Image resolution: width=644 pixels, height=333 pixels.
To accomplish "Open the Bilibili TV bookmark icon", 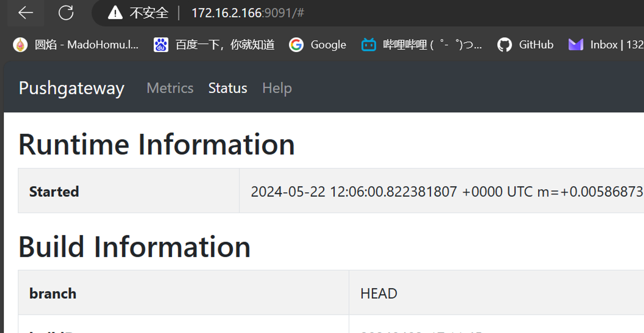I will [368, 45].
